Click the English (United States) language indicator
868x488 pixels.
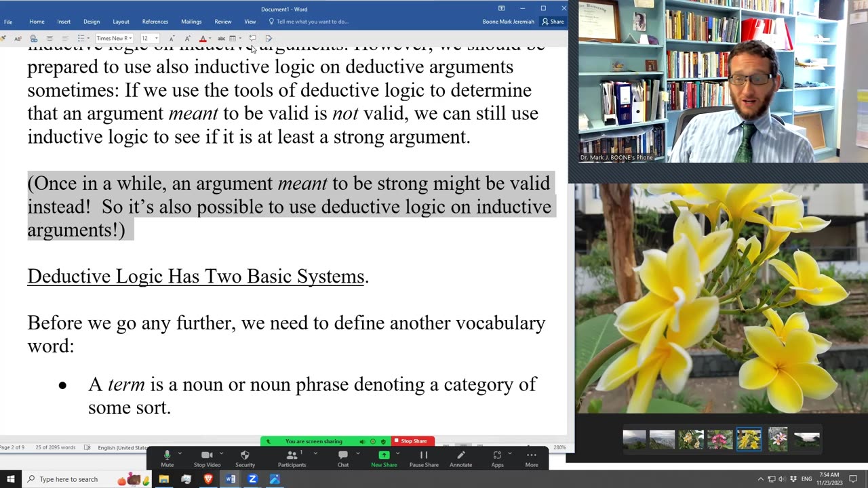pyautogui.click(x=123, y=447)
